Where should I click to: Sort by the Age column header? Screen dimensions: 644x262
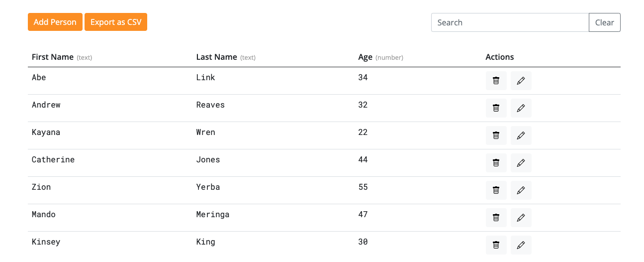click(366, 57)
